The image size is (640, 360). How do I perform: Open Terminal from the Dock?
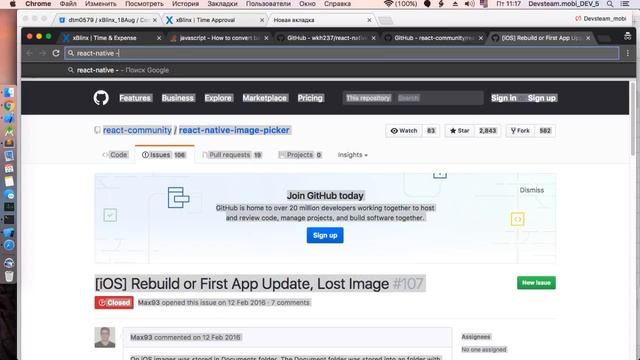pos(9,220)
